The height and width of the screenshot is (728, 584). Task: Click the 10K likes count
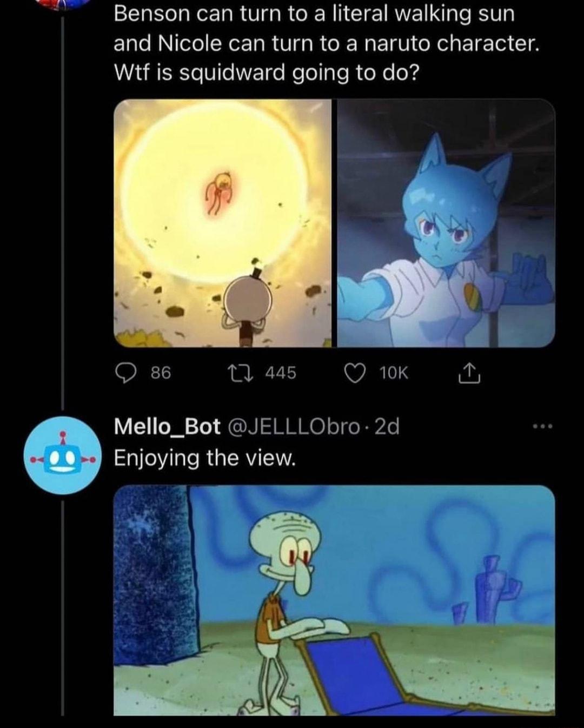(394, 373)
